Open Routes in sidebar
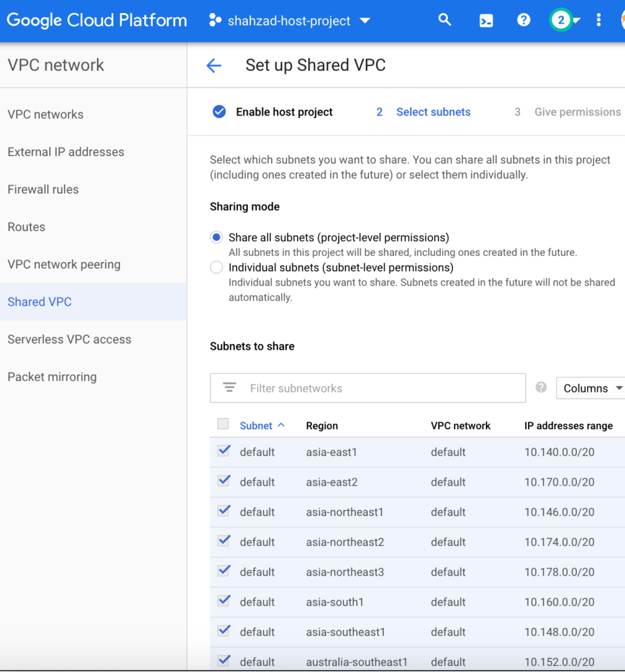 26,226
